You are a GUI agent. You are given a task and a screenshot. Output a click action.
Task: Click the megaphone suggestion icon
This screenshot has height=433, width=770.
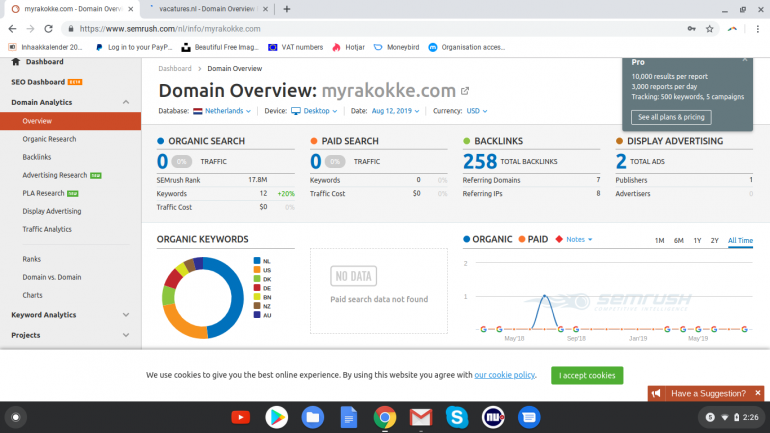click(656, 393)
